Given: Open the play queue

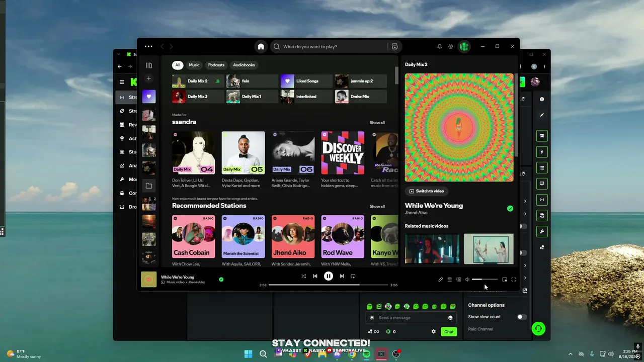Looking at the screenshot, I should pos(449,280).
